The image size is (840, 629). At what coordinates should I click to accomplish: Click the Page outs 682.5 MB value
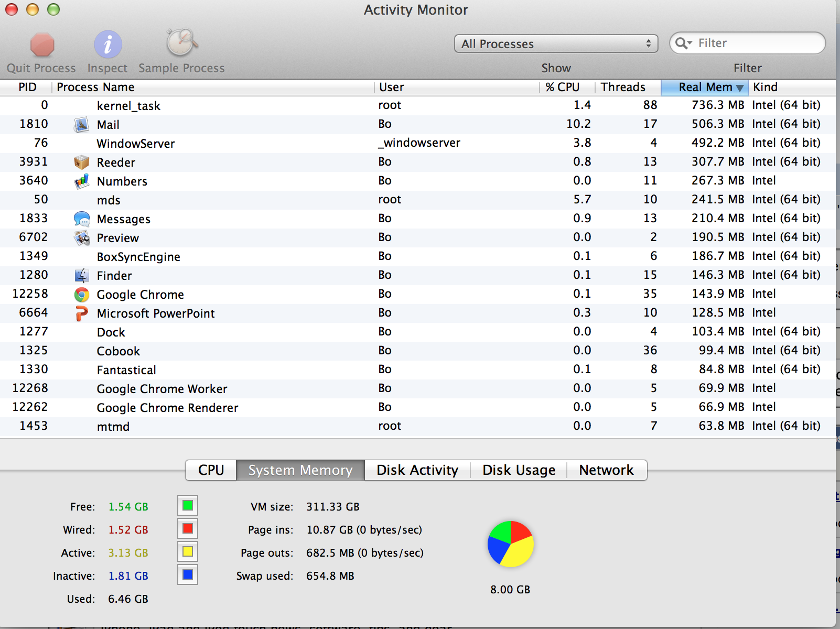(365, 553)
